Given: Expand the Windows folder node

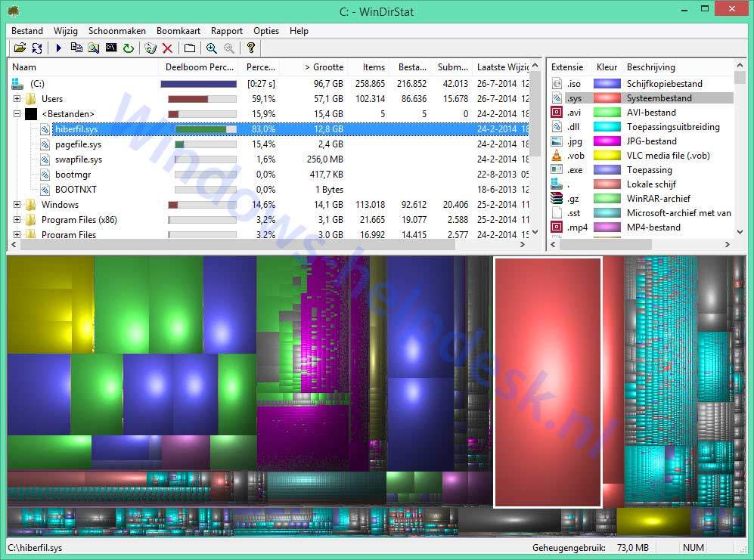Looking at the screenshot, I should click(17, 205).
